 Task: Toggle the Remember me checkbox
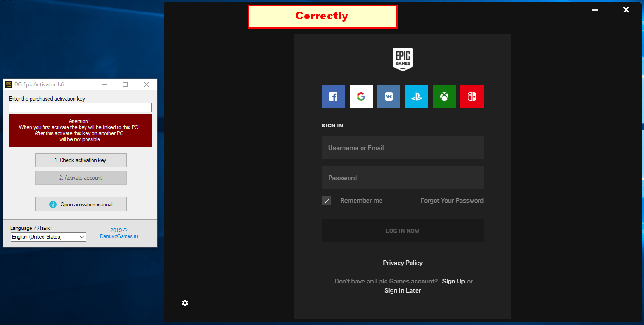(326, 201)
